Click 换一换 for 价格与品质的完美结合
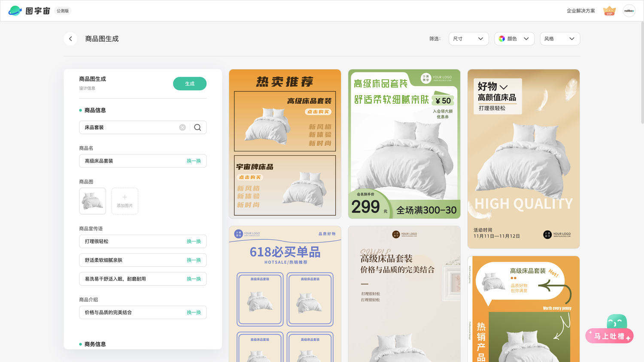Viewport: 644px width, 362px height. point(194,313)
